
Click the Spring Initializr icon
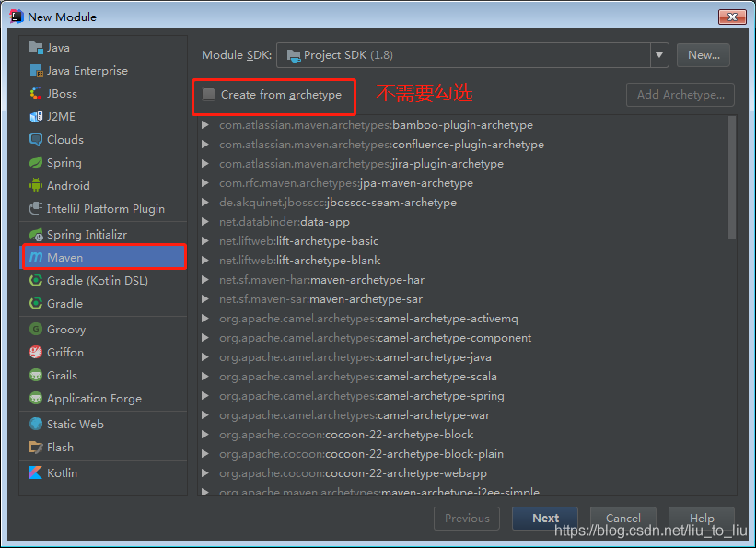pyautogui.click(x=36, y=235)
